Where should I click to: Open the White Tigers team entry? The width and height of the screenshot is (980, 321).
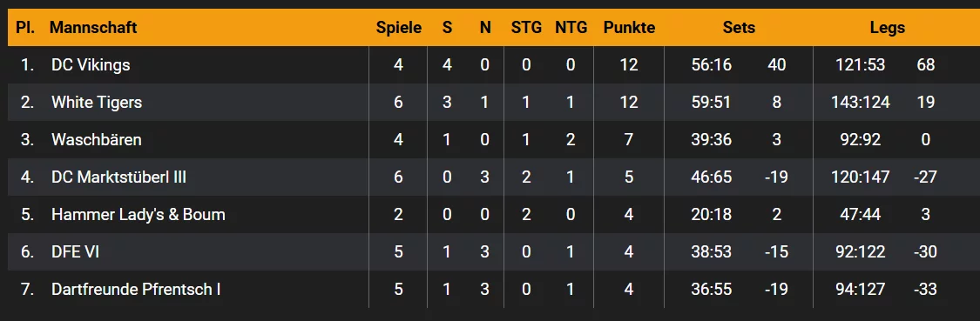pyautogui.click(x=96, y=103)
